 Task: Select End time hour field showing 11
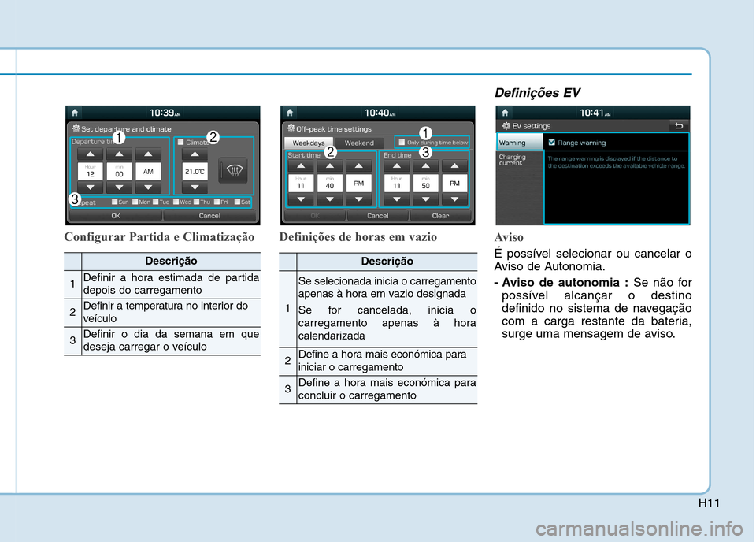point(396,184)
